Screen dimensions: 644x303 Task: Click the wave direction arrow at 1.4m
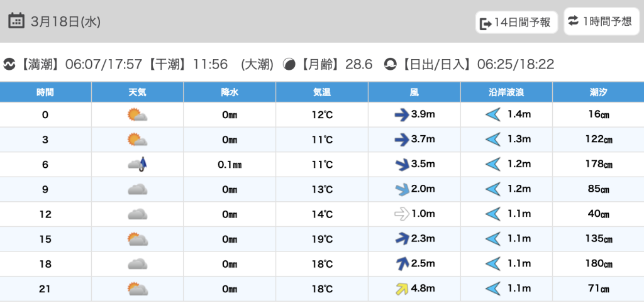click(x=493, y=115)
